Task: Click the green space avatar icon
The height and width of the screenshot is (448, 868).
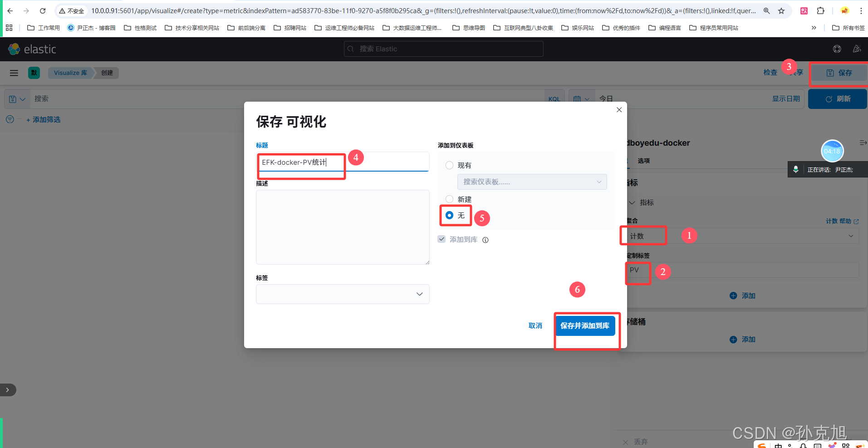Action: tap(34, 73)
